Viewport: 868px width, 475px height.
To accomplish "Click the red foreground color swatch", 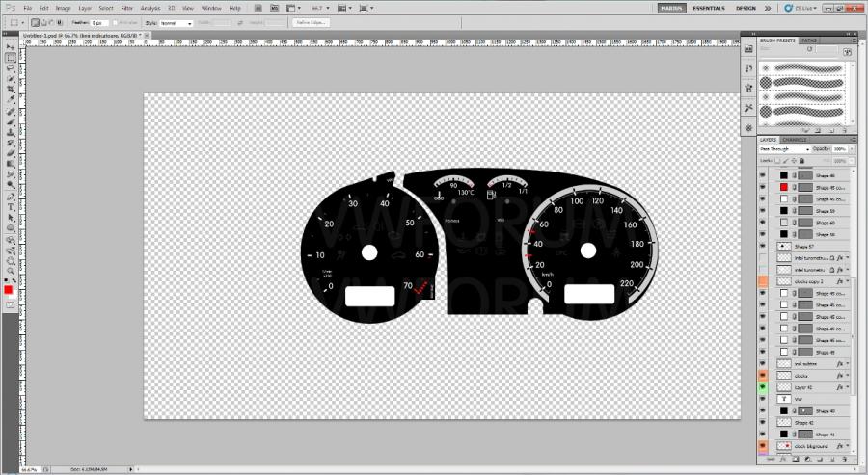I will [x=8, y=289].
